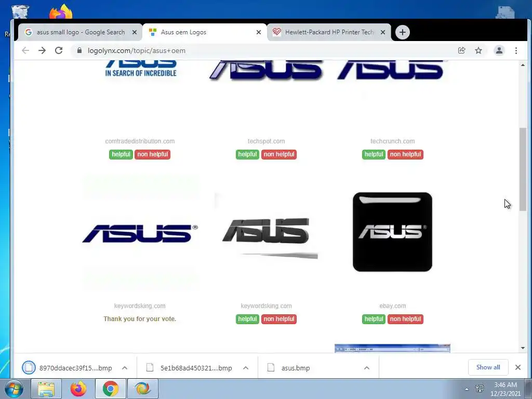This screenshot has width=532, height=399.
Task: Open the Chrome profile avatar
Action: click(x=499, y=50)
